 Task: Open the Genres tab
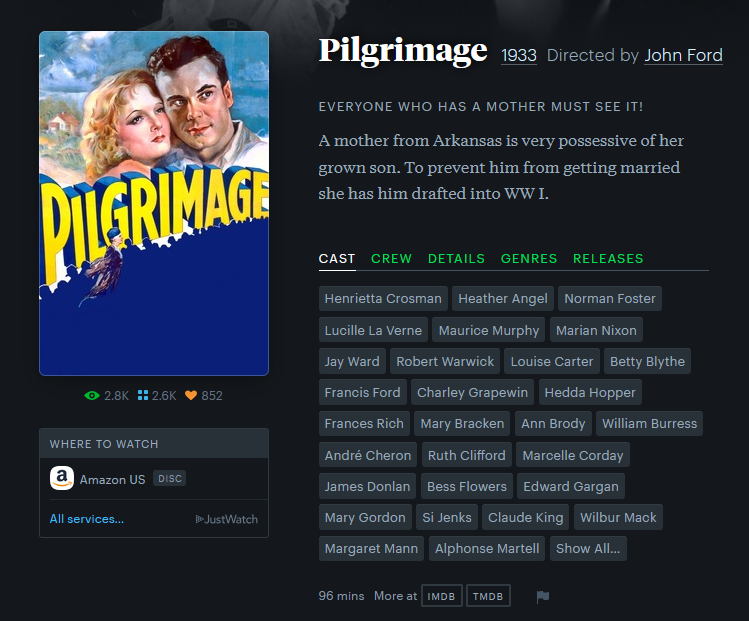[529, 258]
